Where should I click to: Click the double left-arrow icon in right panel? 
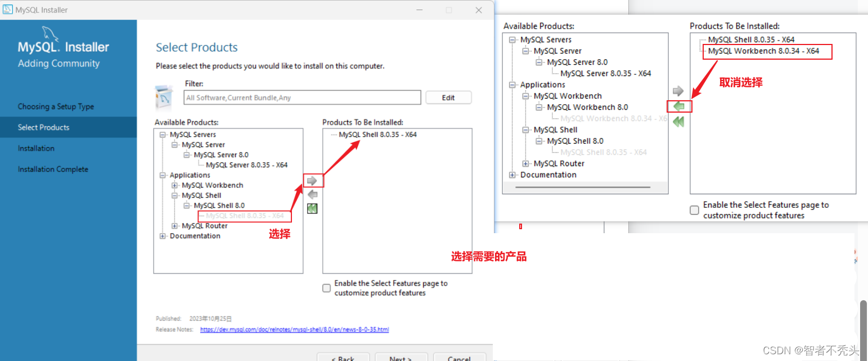tap(678, 121)
